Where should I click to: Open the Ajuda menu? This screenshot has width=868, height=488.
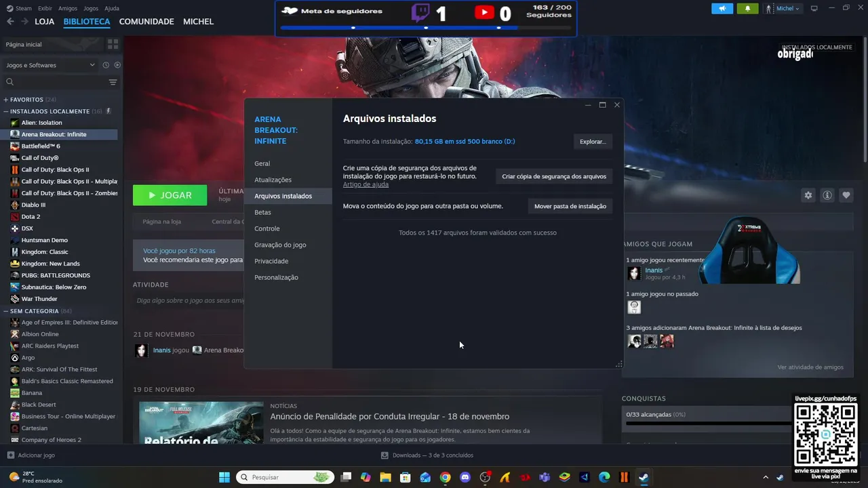click(x=112, y=8)
